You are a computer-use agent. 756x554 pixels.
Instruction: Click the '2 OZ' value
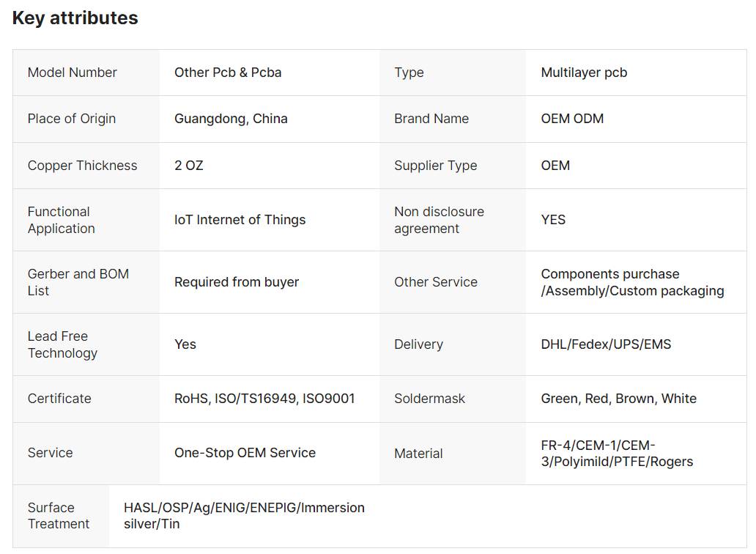pos(189,166)
